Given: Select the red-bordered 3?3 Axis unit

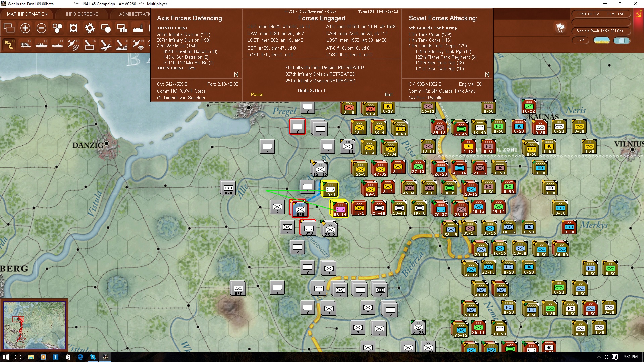Looking at the screenshot, I should (x=309, y=228).
